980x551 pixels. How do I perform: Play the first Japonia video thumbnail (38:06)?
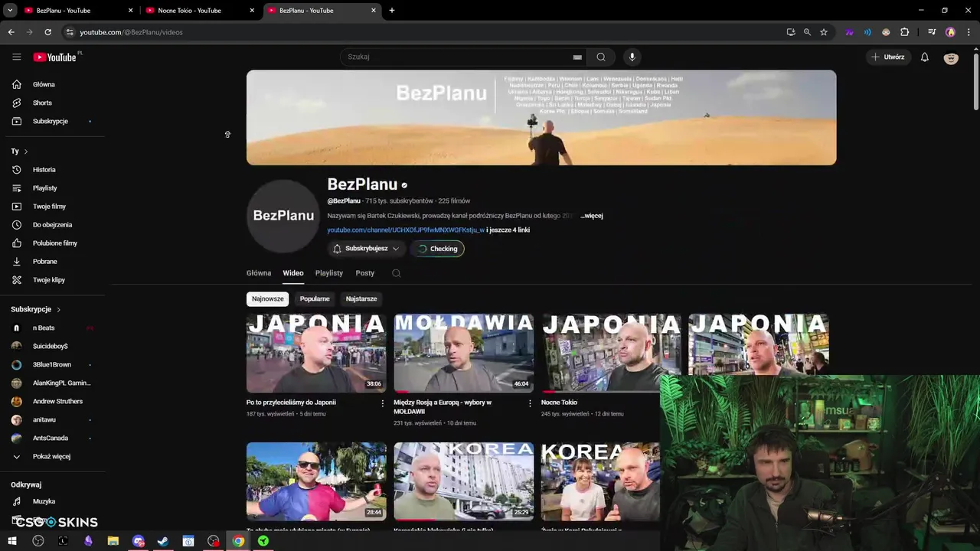tap(316, 353)
